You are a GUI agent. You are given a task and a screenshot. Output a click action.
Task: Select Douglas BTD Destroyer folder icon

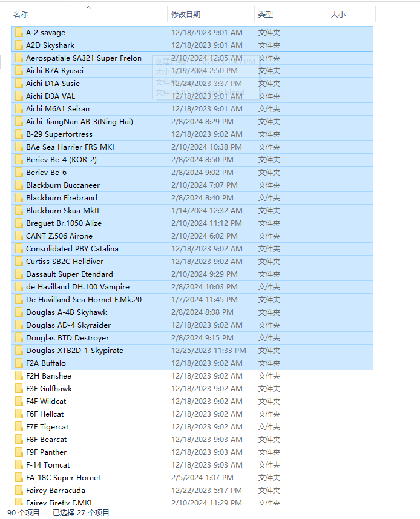(x=19, y=337)
